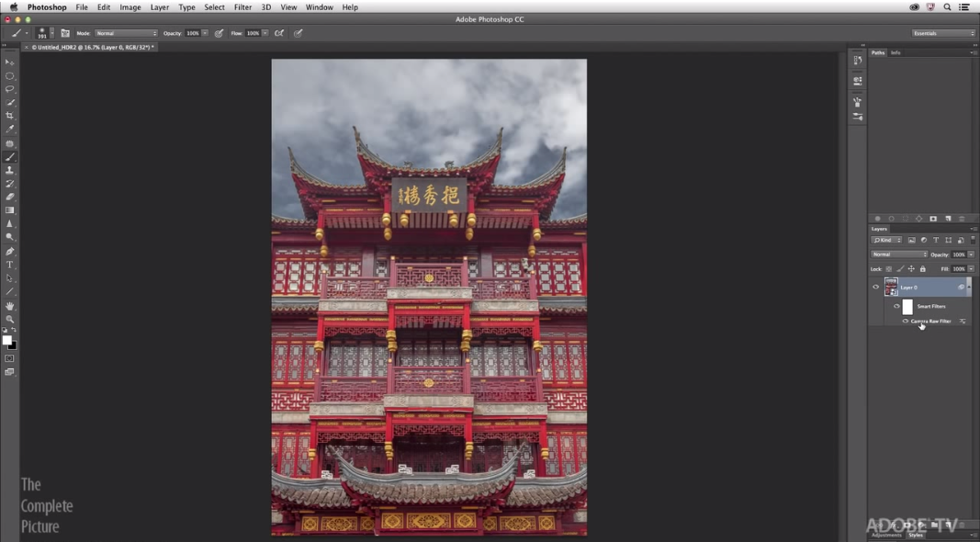Select the Pen tool
This screenshot has height=542, width=980.
[10, 251]
